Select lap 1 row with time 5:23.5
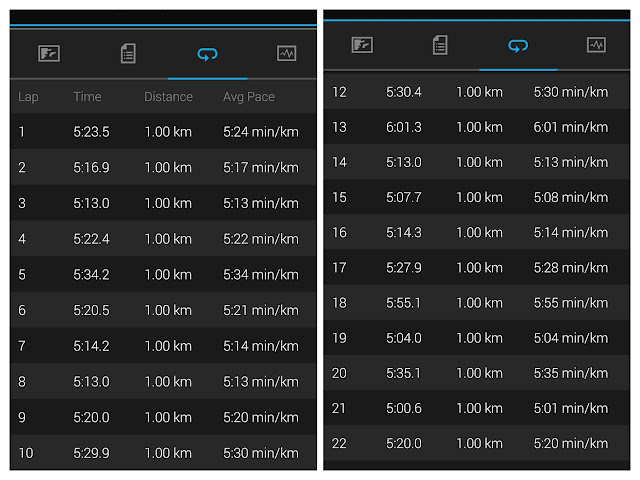Viewport: 640px width, 480px height. pos(163,132)
